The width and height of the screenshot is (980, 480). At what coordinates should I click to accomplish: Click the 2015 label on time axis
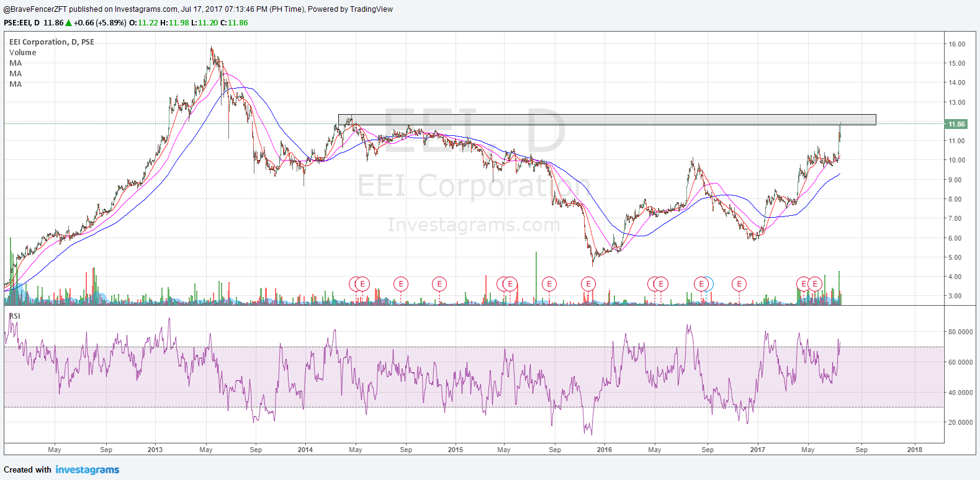tap(456, 450)
